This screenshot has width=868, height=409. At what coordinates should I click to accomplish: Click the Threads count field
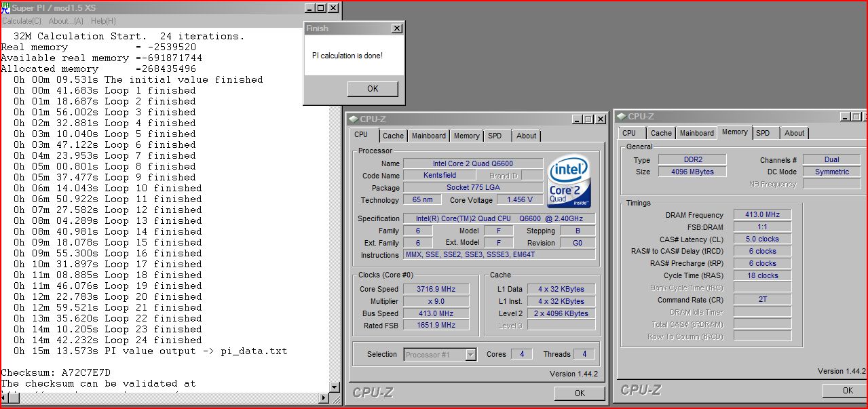pyautogui.click(x=584, y=354)
